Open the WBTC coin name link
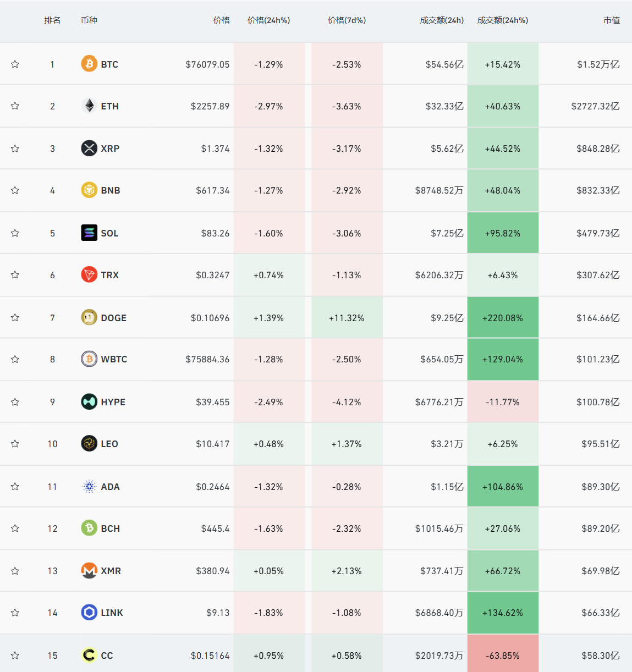The width and height of the screenshot is (632, 672). pyautogui.click(x=114, y=359)
